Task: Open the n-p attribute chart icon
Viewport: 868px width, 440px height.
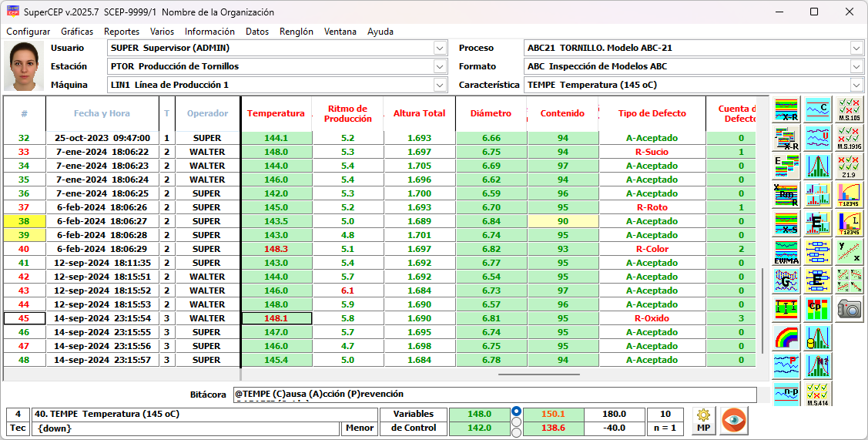Action: (786, 393)
